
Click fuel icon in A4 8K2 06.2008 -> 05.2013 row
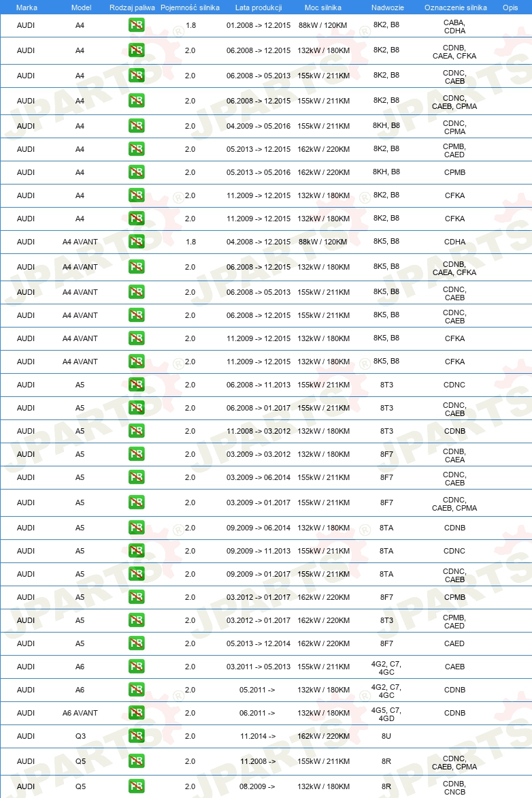coord(136,76)
